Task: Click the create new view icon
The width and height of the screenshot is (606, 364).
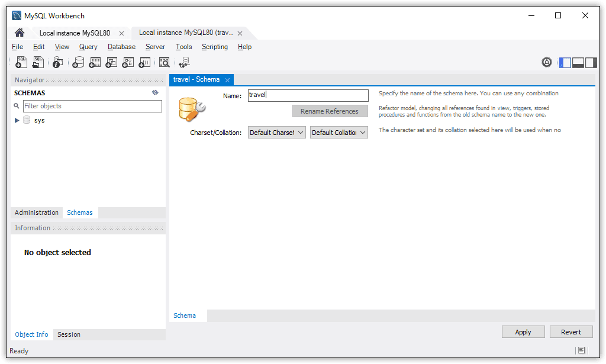Action: [111, 62]
